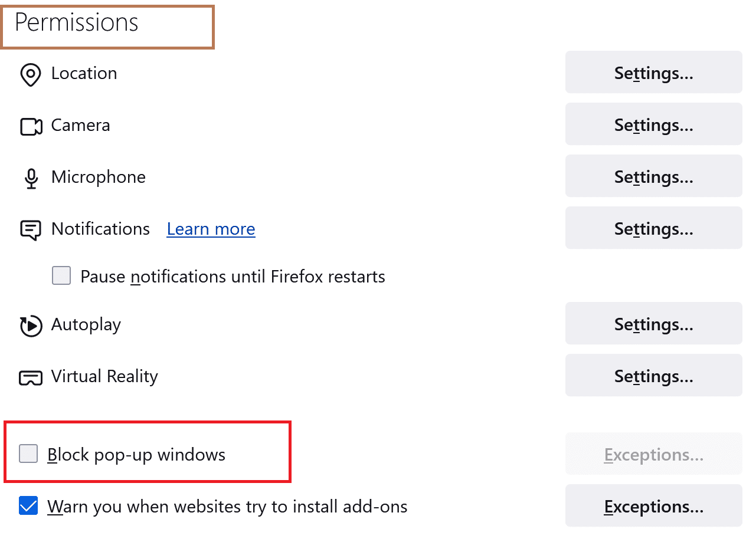756x552 pixels.
Task: Open Notifications permission settings
Action: pos(653,228)
